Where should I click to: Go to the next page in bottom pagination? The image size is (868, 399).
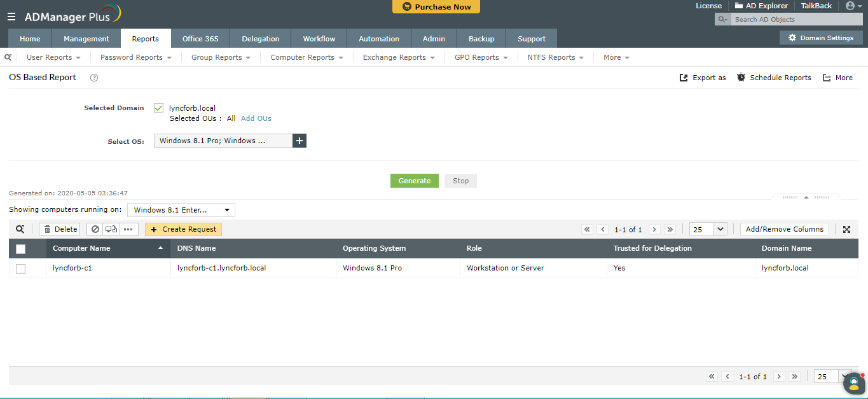[x=779, y=377]
